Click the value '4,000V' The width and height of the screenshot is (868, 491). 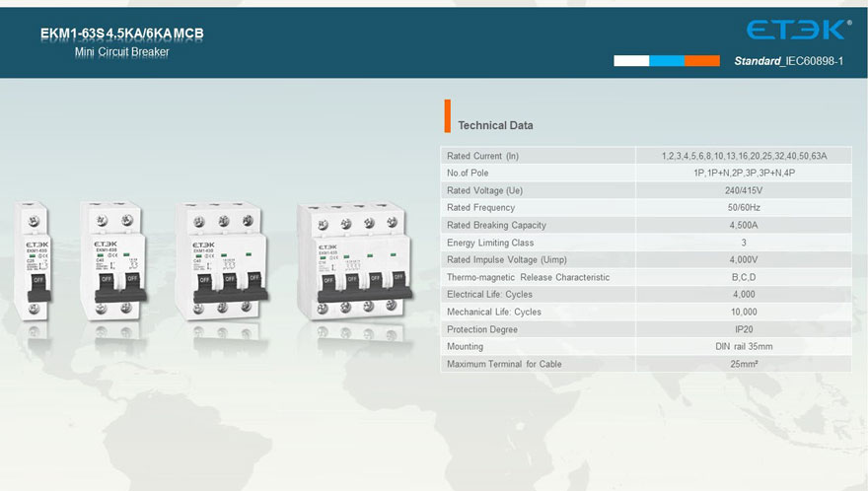744,259
